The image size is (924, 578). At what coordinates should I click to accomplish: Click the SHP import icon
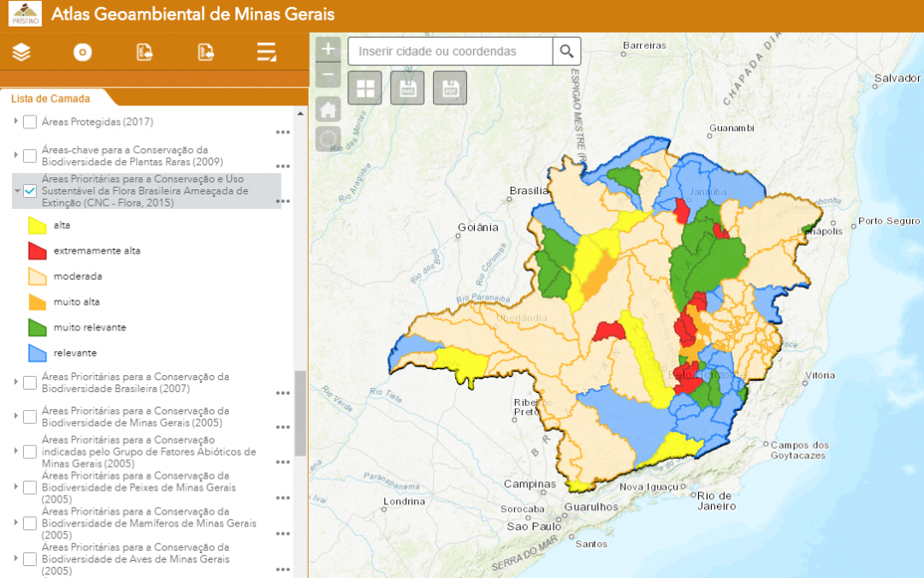pyautogui.click(x=205, y=52)
